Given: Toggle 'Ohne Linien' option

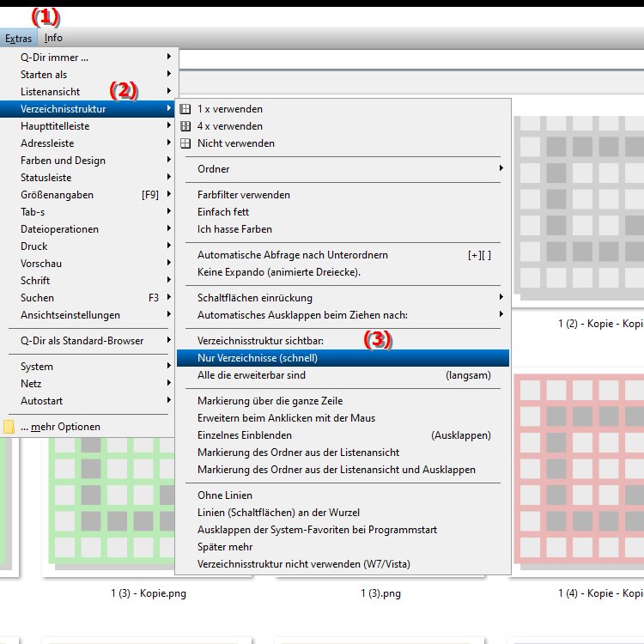Looking at the screenshot, I should click(343, 495).
